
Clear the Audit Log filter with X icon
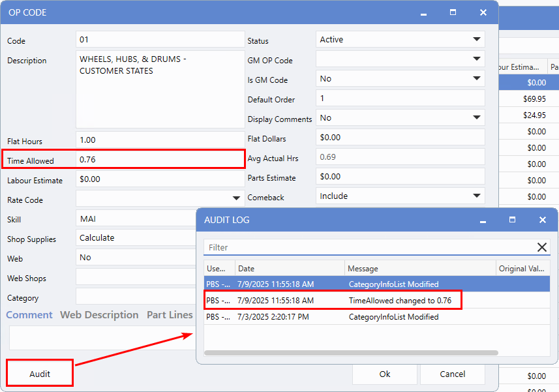coord(542,247)
